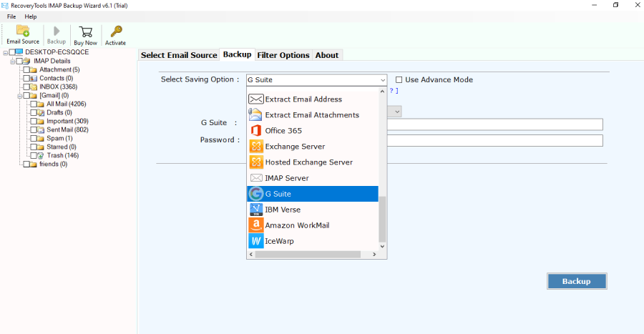
Task: Collapse the [Gmail] tree node
Action: (19, 95)
